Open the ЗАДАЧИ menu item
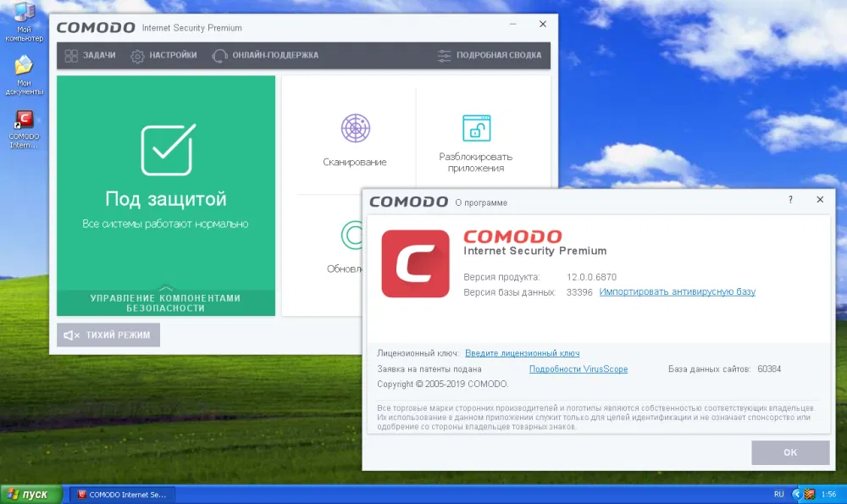The height and width of the screenshot is (504, 847). pos(91,56)
